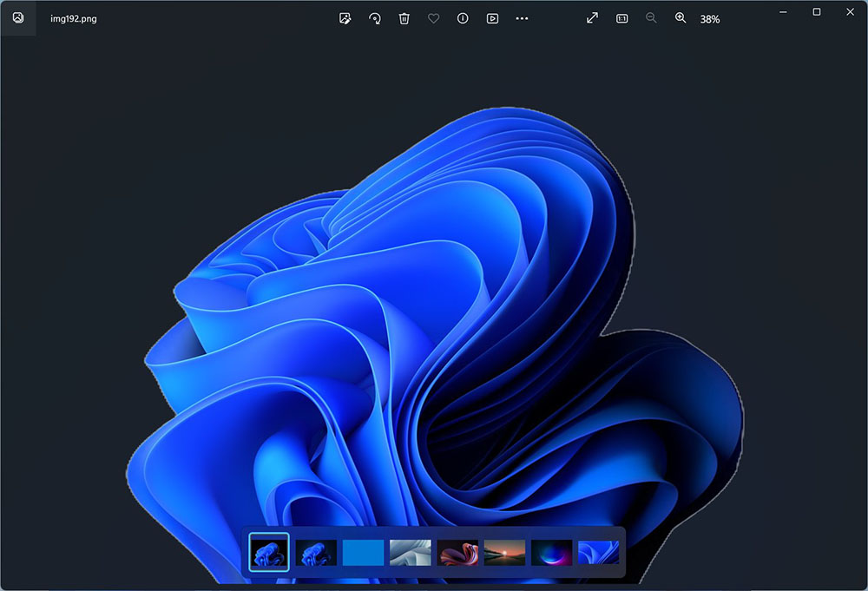Select the red and purple swirl thumbnail
868x591 pixels.
coord(457,553)
